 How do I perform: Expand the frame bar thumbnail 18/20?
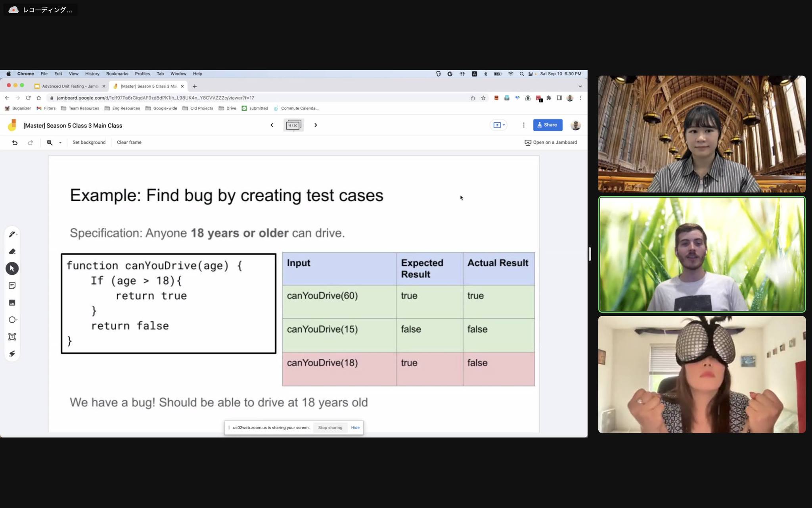tap(293, 125)
